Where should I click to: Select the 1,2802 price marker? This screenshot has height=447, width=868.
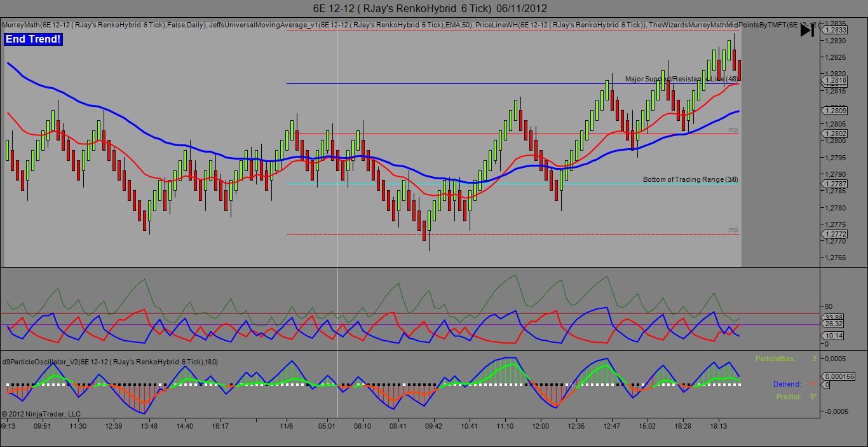click(836, 134)
